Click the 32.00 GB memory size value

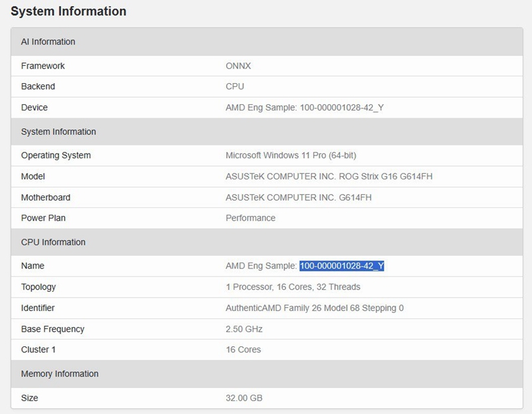[244, 398]
